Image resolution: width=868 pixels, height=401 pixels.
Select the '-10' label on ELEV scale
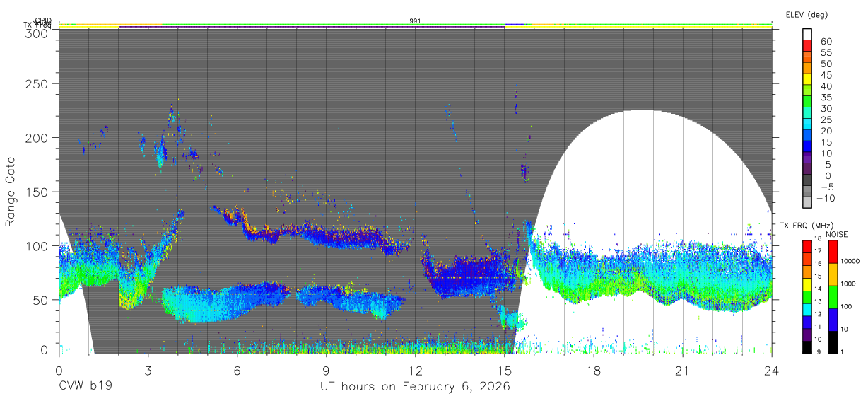click(827, 198)
